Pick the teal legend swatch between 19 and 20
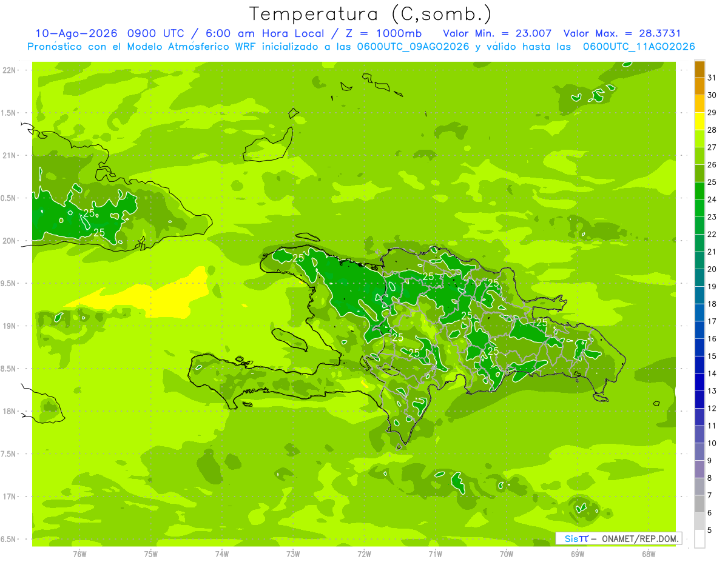This screenshot has height=562, width=728. pyautogui.click(x=699, y=278)
